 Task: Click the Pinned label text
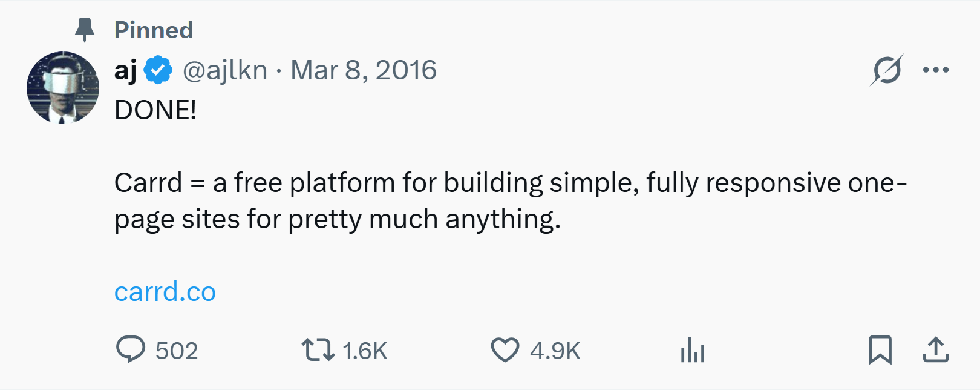[153, 29]
